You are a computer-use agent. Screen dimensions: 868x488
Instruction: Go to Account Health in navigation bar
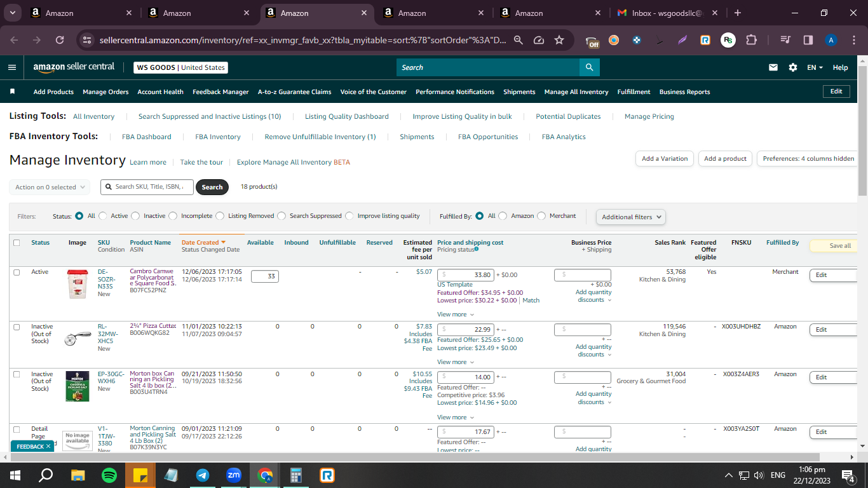[x=161, y=91]
